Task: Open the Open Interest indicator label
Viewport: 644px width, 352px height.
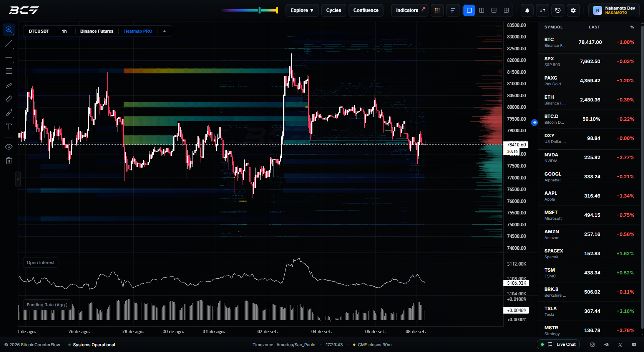Action: pyautogui.click(x=41, y=262)
